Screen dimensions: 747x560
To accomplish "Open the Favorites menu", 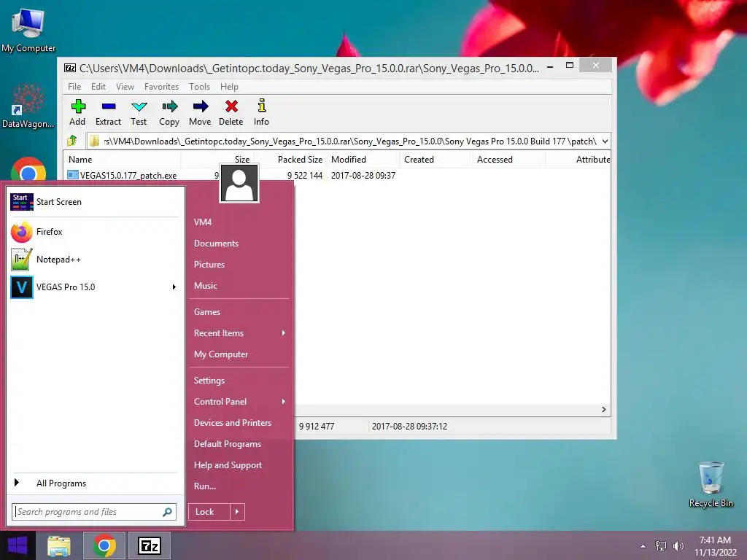I will pyautogui.click(x=161, y=87).
